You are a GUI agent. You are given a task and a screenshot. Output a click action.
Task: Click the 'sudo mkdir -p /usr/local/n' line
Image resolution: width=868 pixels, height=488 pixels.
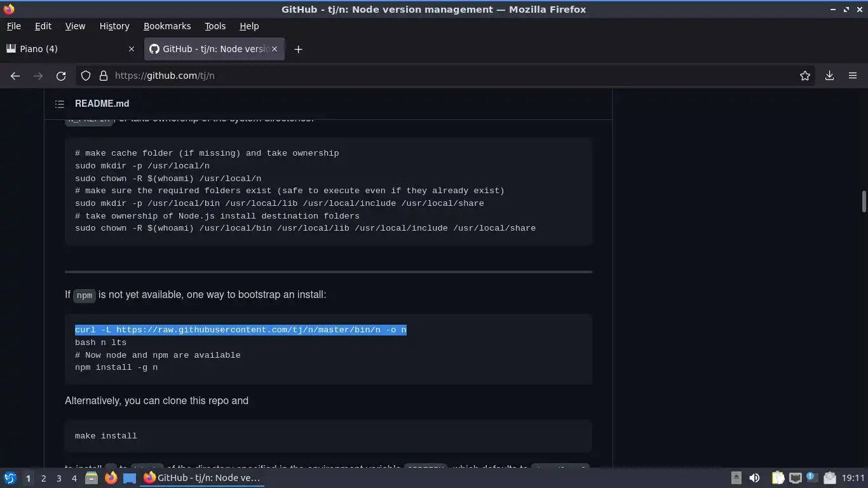click(x=142, y=166)
